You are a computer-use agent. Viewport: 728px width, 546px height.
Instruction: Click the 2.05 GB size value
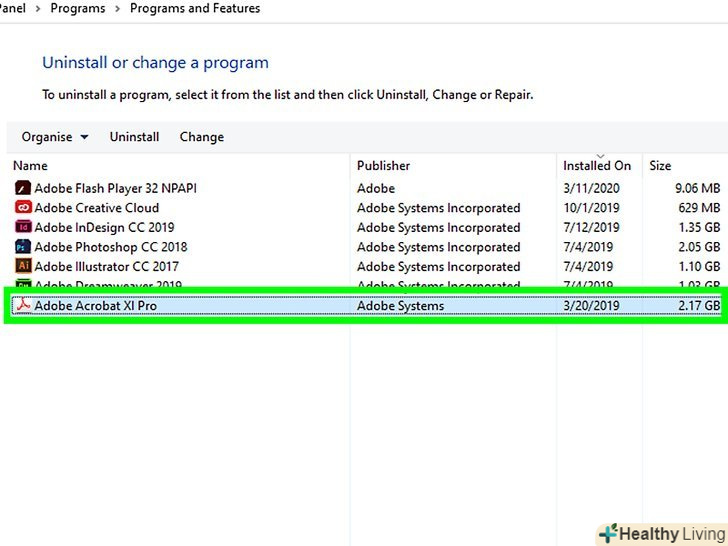pos(699,247)
